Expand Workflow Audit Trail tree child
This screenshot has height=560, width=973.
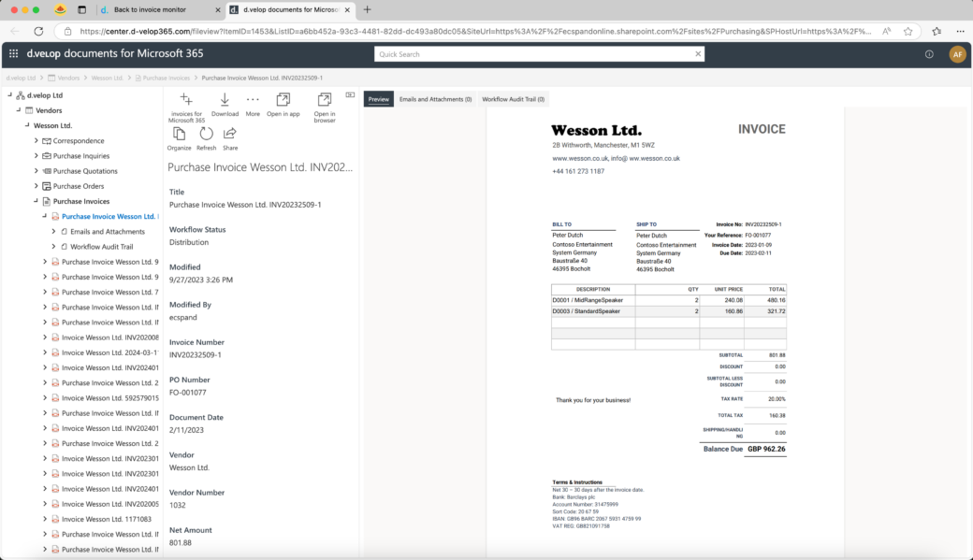pos(53,246)
